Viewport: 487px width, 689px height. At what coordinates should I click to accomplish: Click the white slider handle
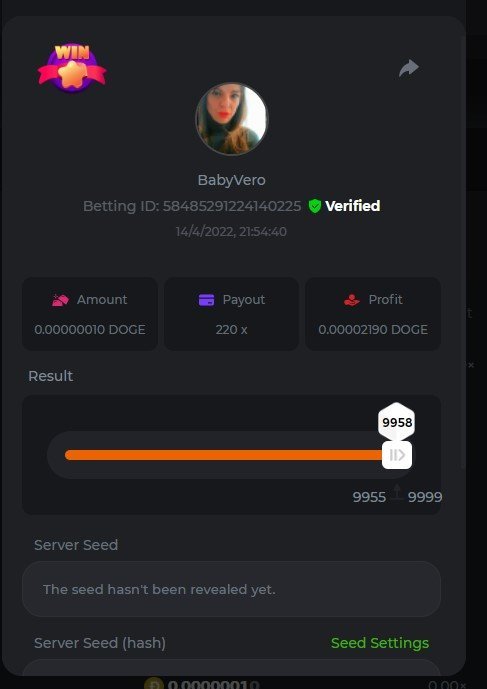[397, 455]
